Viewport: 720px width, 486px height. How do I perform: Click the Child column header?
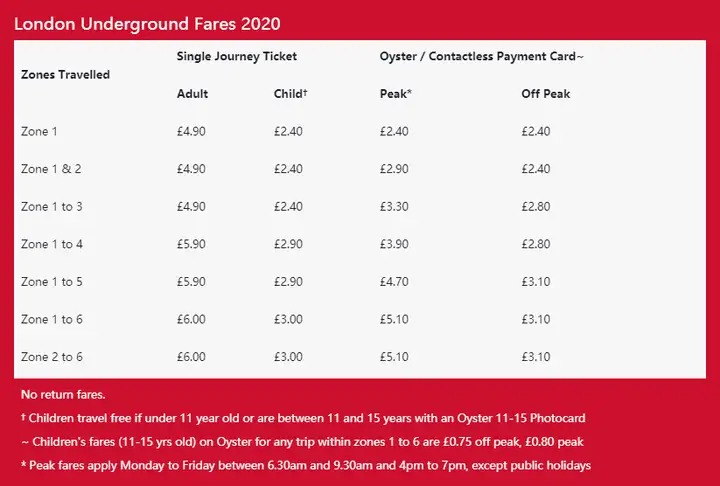(290, 94)
